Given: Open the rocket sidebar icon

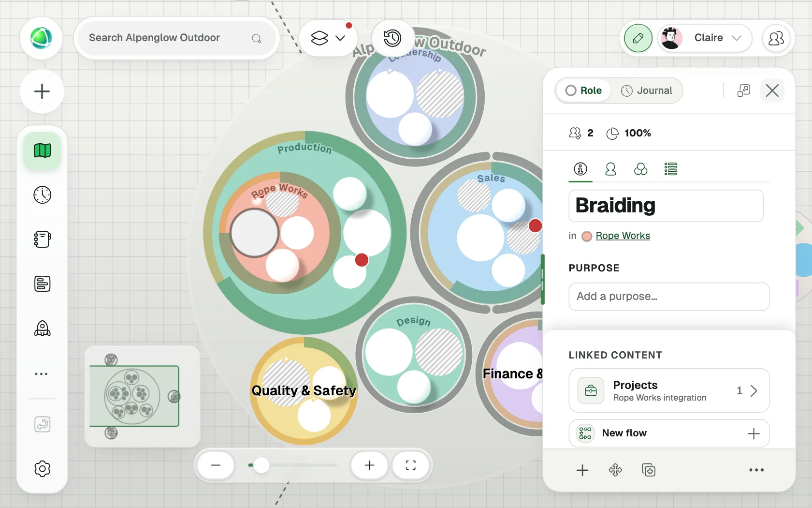Looking at the screenshot, I should pyautogui.click(x=42, y=329).
